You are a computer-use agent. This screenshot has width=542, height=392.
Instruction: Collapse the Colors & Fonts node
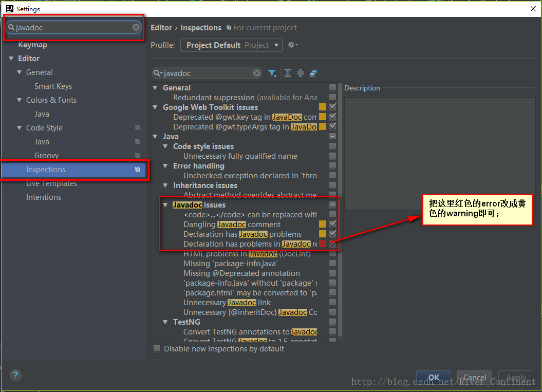pyautogui.click(x=20, y=100)
